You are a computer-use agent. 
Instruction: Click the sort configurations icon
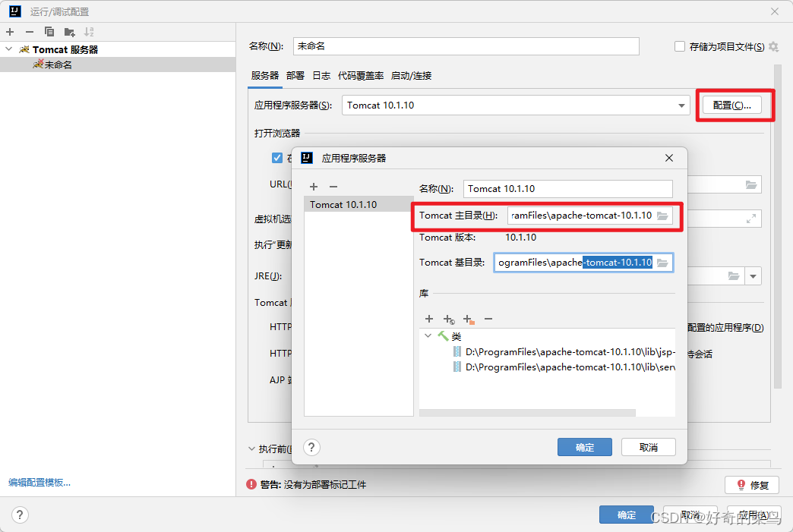pos(88,32)
